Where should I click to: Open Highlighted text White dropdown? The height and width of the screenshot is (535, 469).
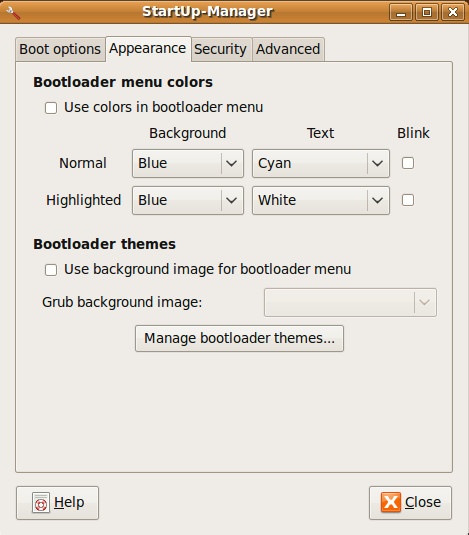[x=321, y=200]
